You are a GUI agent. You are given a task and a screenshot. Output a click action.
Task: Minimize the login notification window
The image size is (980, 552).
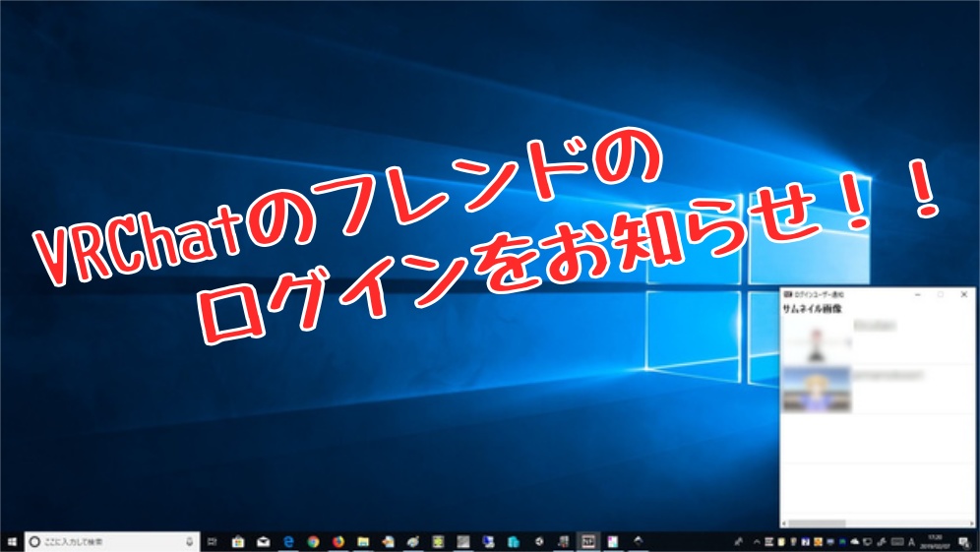click(917, 294)
